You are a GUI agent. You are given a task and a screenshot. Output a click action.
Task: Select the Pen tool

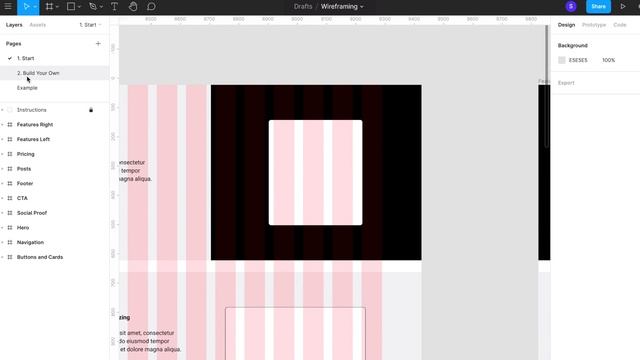[x=93, y=7]
